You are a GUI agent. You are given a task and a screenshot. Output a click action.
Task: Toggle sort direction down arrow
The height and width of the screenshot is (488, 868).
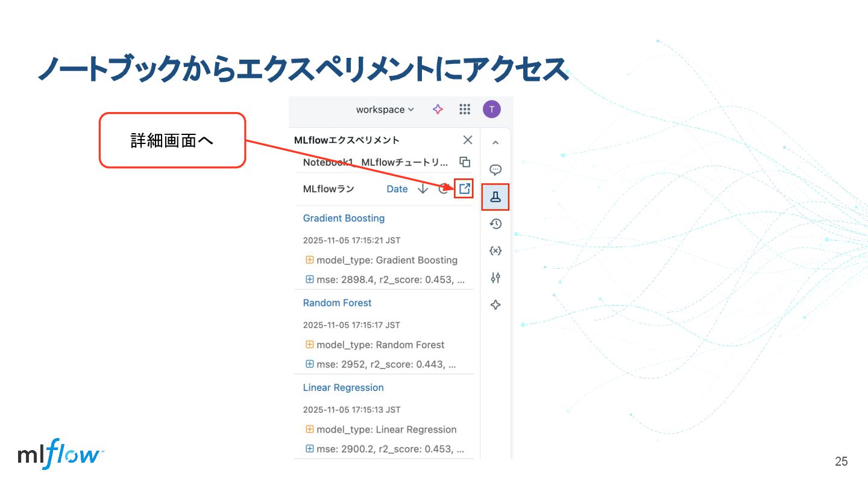tap(423, 189)
